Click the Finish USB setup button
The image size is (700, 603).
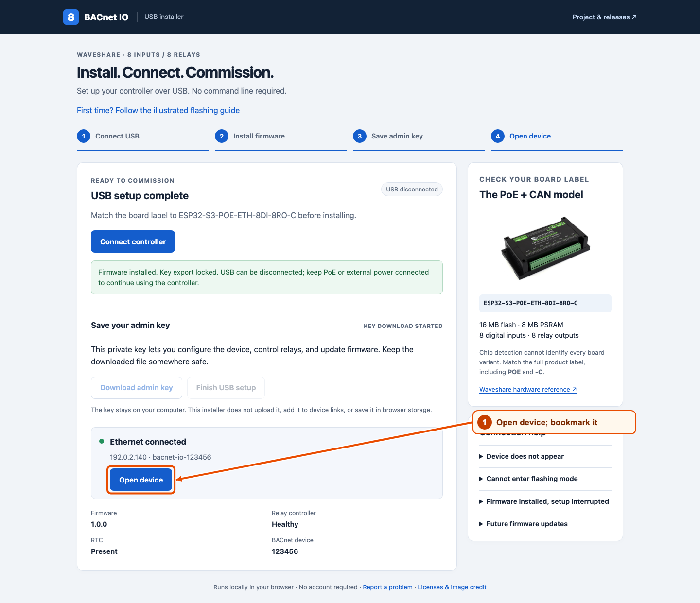pos(226,388)
